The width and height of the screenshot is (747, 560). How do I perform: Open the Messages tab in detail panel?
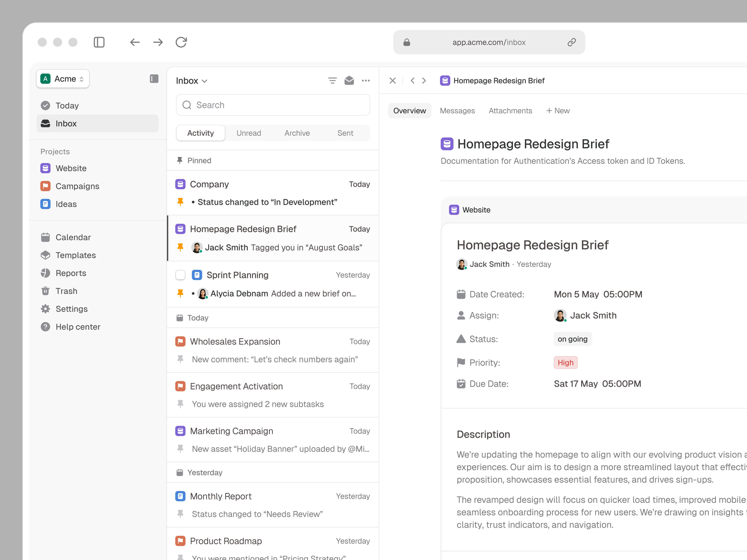click(x=457, y=111)
